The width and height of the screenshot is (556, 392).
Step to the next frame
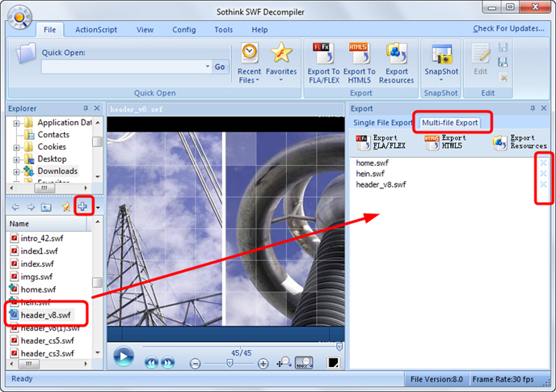point(167,363)
